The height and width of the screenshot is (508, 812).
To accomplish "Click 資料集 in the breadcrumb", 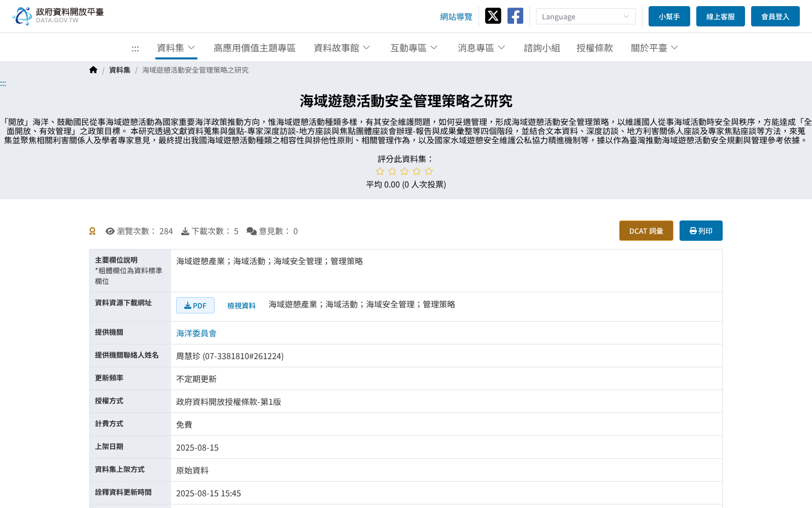I will pyautogui.click(x=120, y=70).
